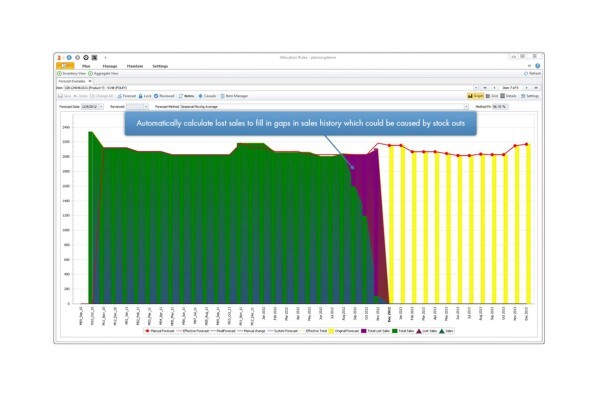Click green Total Sales legend swatch
The image size is (600, 400).
point(395,331)
